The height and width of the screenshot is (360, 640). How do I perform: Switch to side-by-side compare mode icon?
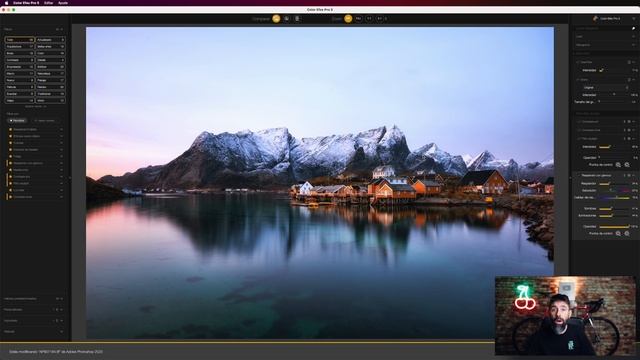point(297,19)
